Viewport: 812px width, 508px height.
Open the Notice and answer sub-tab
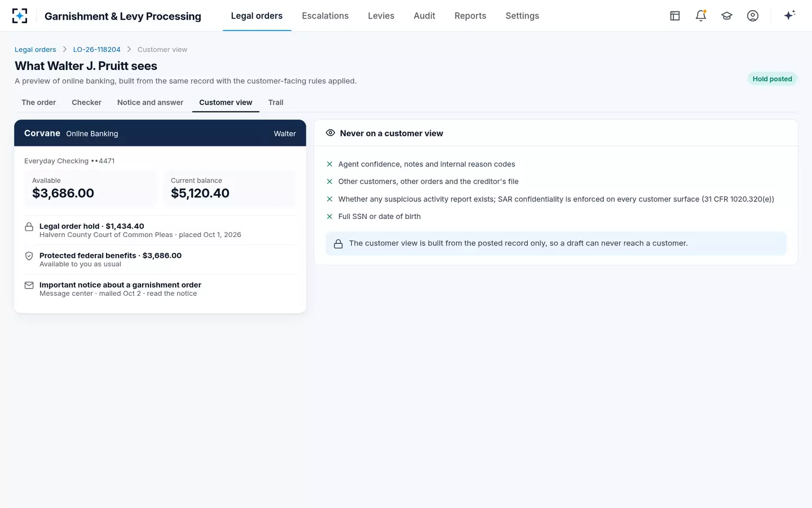[150, 103]
